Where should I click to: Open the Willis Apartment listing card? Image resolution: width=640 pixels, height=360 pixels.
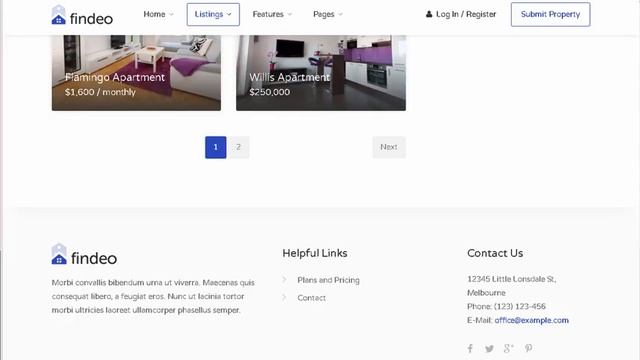[x=321, y=73]
